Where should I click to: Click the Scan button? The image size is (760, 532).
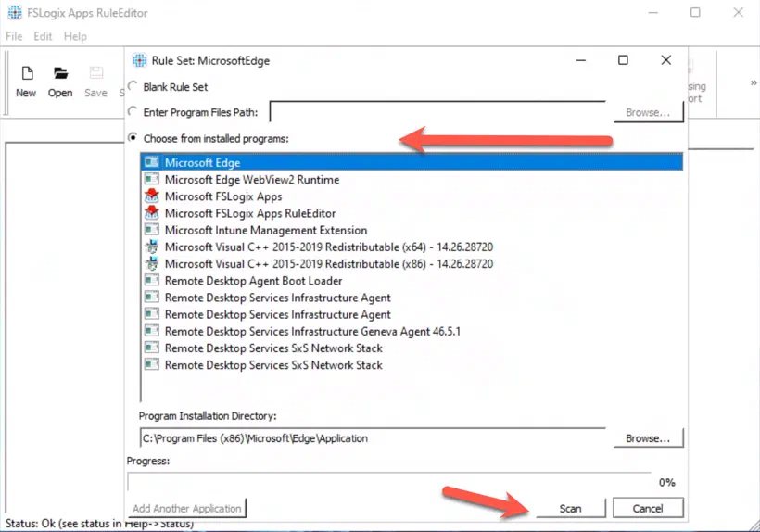571,508
